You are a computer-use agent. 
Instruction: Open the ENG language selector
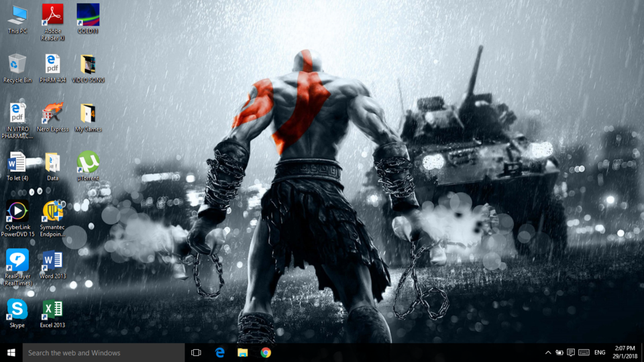[600, 353]
